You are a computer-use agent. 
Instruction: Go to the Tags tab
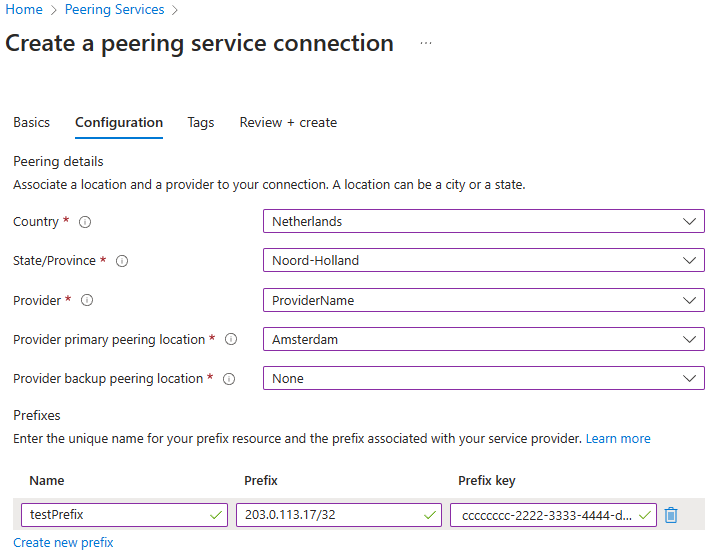(201, 123)
